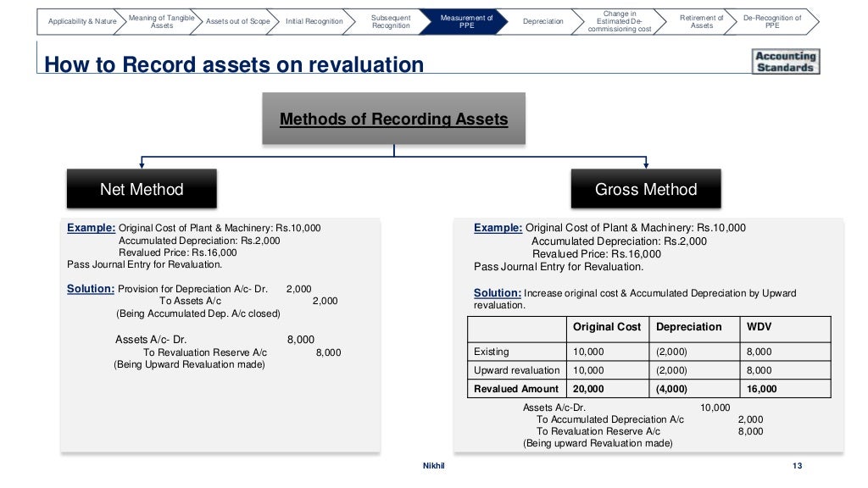868x488 pixels.
Task: Click the page number 13
Action: pos(797,466)
